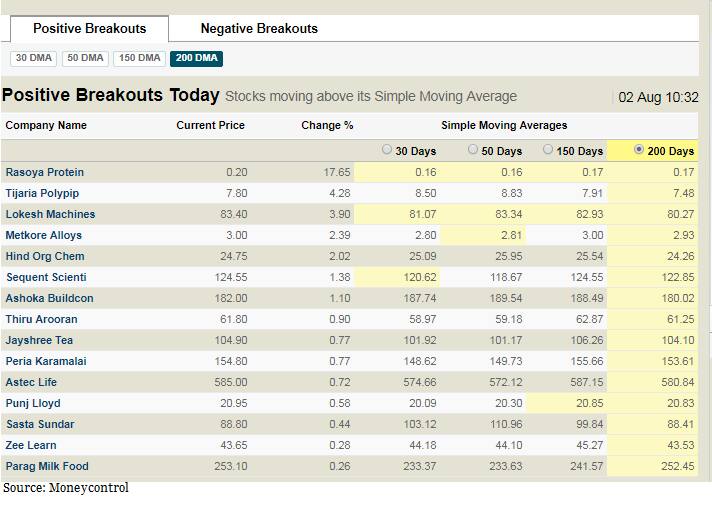Open the Parag Milk Food company link
The height and width of the screenshot is (509, 712).
coord(47,466)
